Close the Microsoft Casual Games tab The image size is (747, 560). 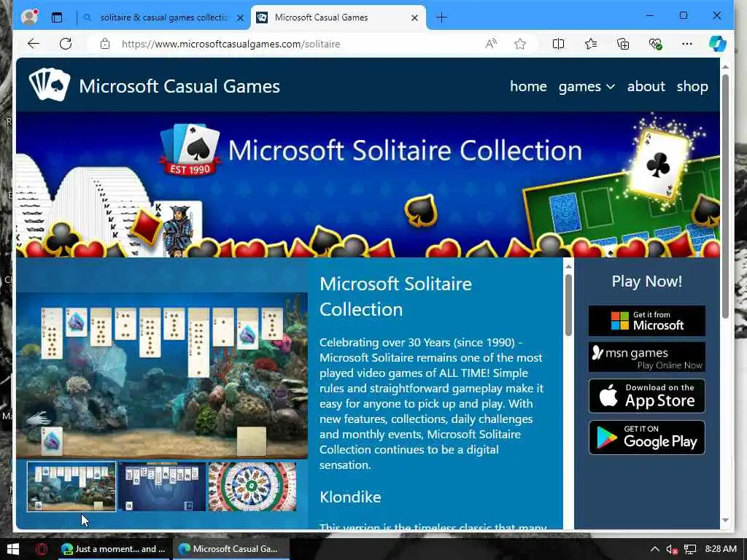click(x=414, y=17)
